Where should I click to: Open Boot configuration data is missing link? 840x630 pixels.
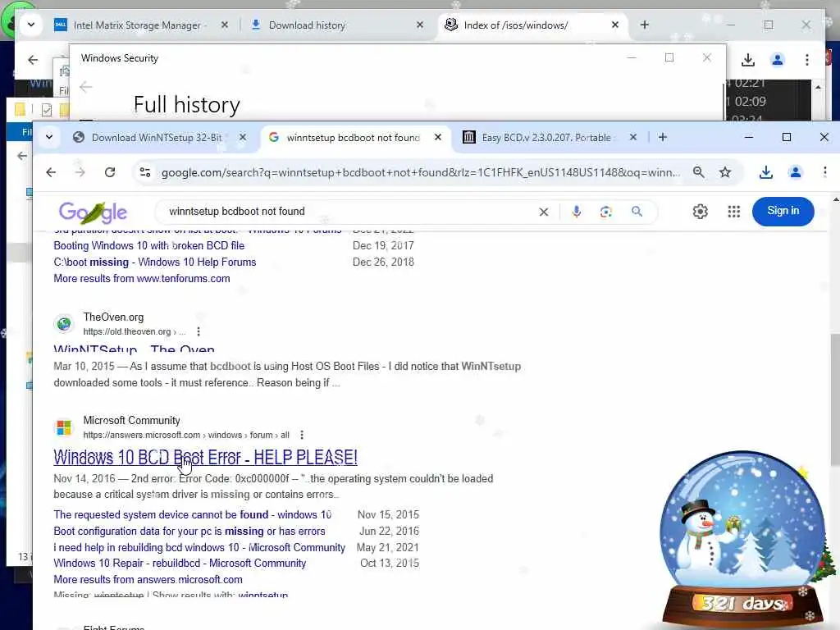(x=189, y=532)
